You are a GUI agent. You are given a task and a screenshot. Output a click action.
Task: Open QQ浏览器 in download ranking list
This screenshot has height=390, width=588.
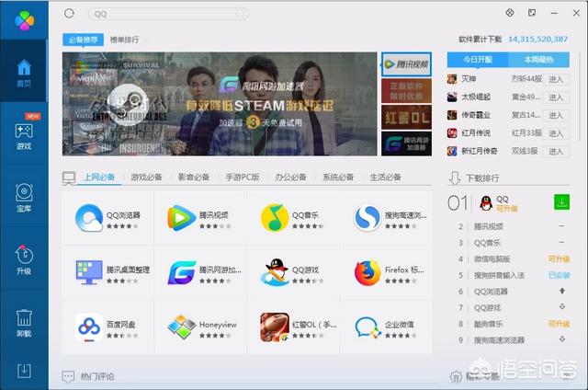pyautogui.click(x=491, y=292)
